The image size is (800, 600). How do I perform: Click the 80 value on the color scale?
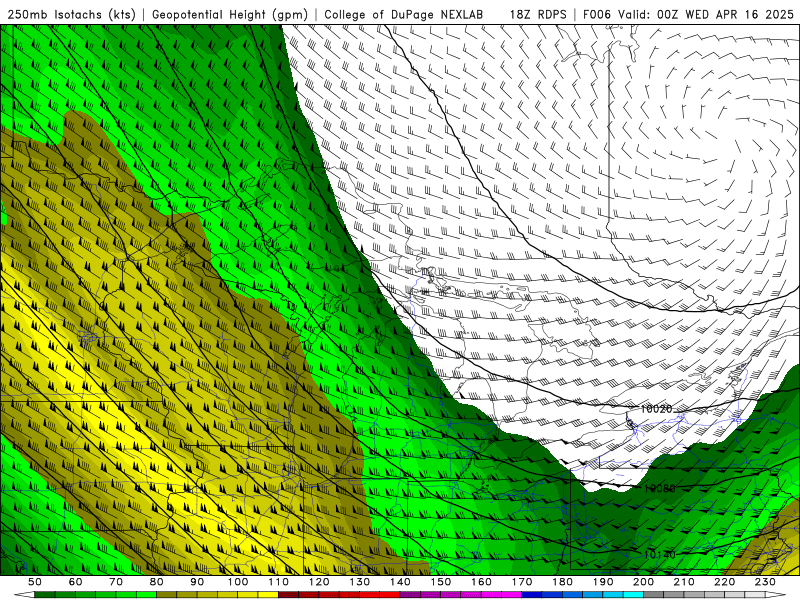[x=157, y=582]
